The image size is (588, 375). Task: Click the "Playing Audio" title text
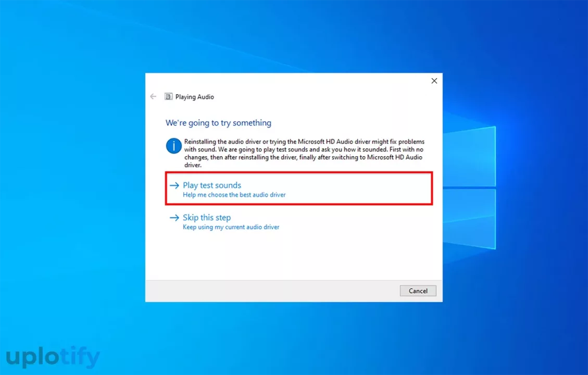tap(194, 97)
